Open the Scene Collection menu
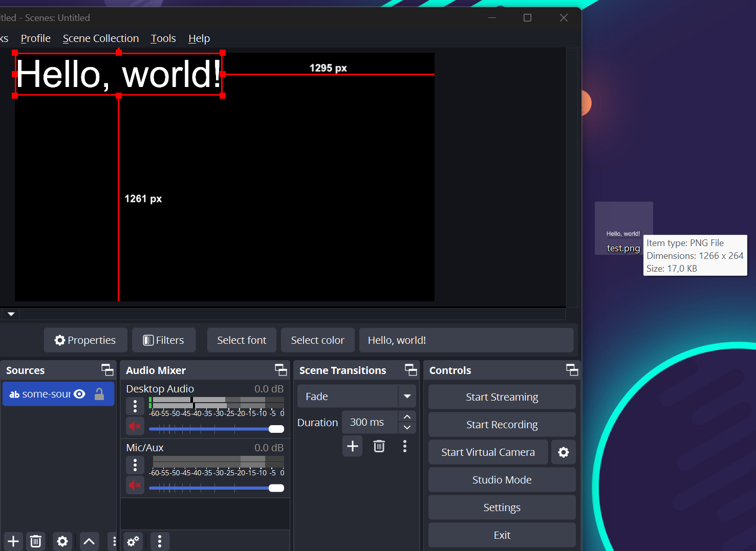Image resolution: width=756 pixels, height=551 pixels. [101, 38]
